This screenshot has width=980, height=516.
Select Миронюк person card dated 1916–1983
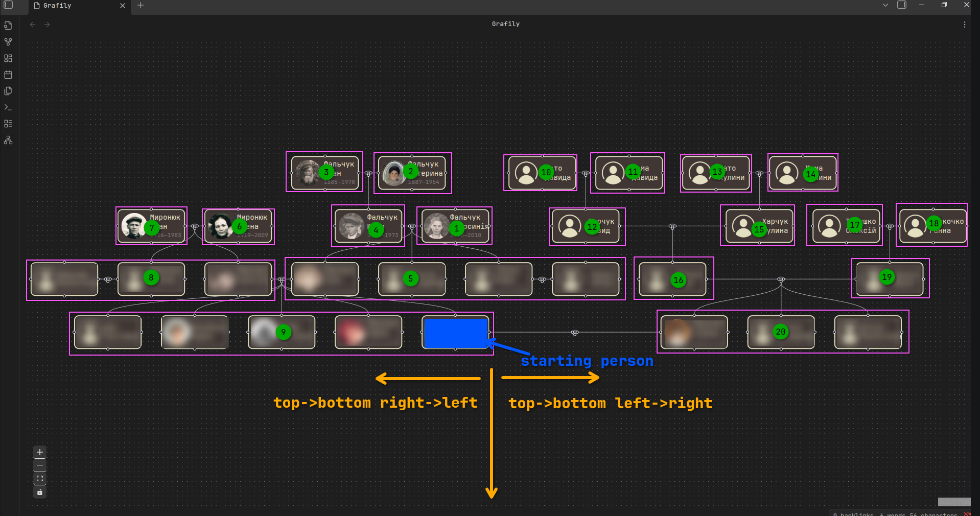pyautogui.click(x=151, y=226)
